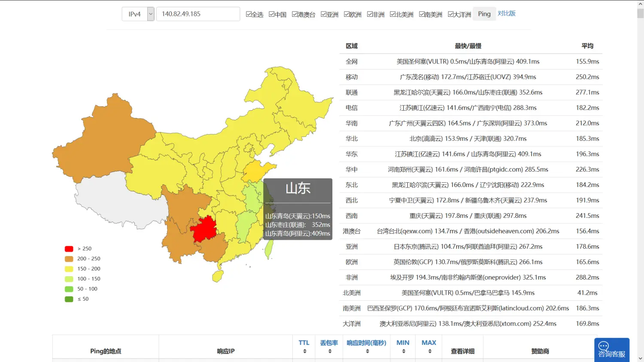
Task: Sort by TTL column arrows
Action: pyautogui.click(x=304, y=351)
